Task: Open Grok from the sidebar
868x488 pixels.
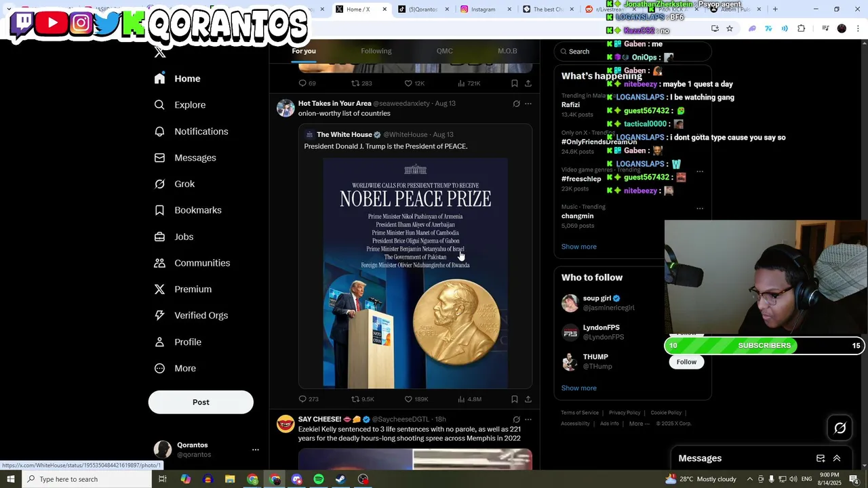Action: click(x=174, y=184)
